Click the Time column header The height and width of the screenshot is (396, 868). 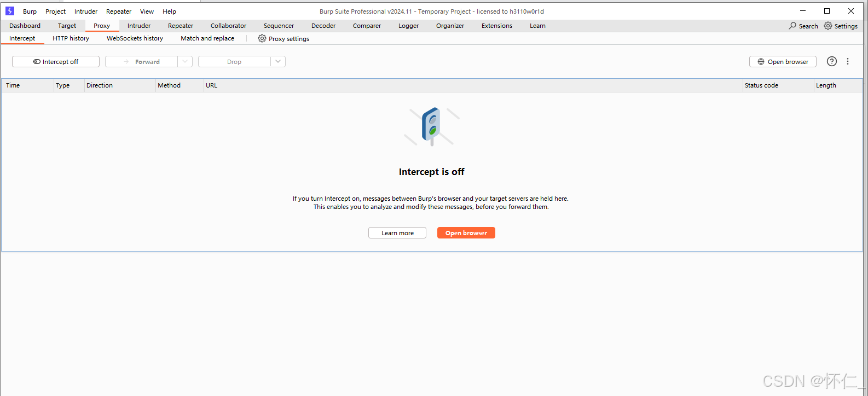coord(28,85)
